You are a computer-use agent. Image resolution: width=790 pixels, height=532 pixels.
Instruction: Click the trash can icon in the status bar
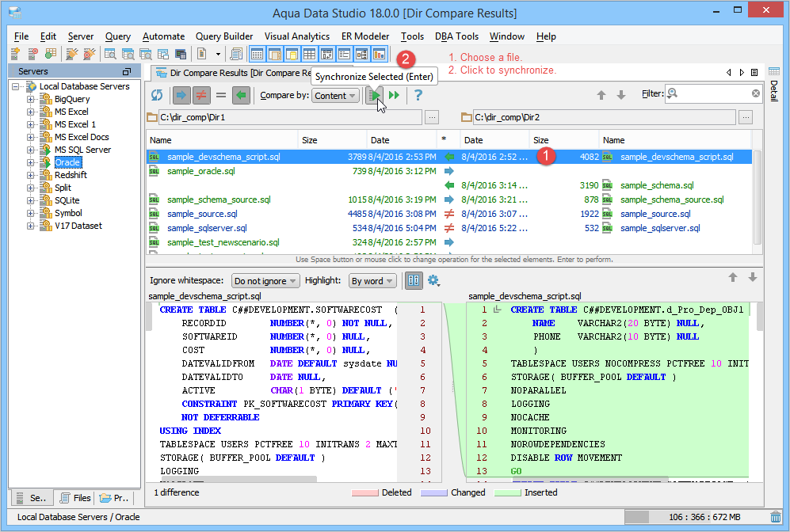pos(775,516)
